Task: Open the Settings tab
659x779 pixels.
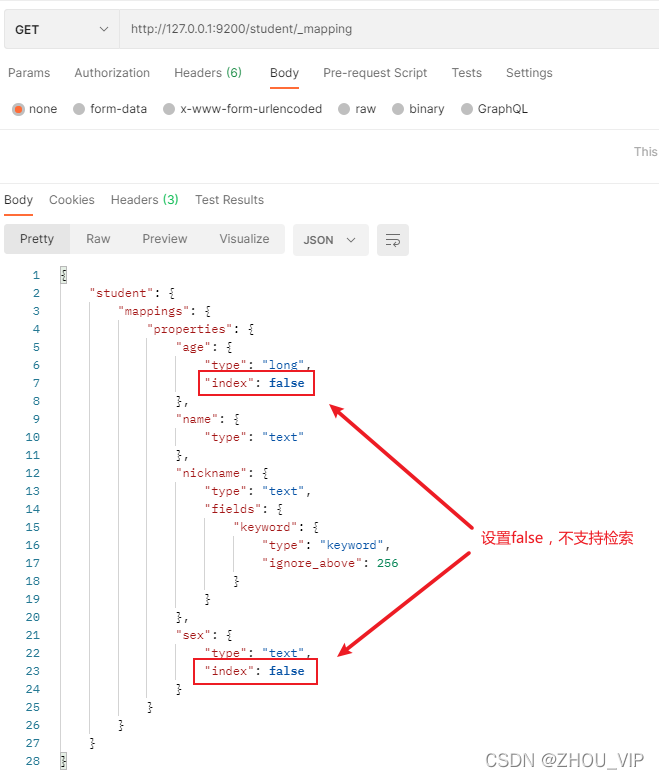Action: [x=529, y=73]
